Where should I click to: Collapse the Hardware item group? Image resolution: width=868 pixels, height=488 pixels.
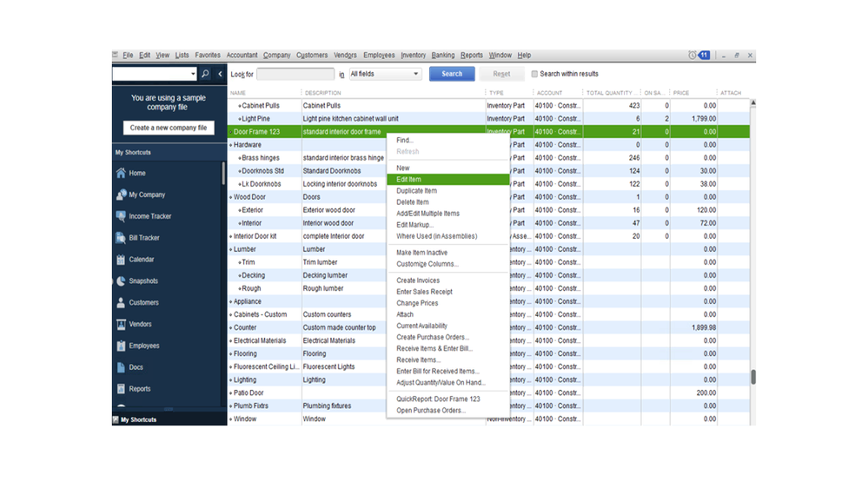tap(231, 145)
